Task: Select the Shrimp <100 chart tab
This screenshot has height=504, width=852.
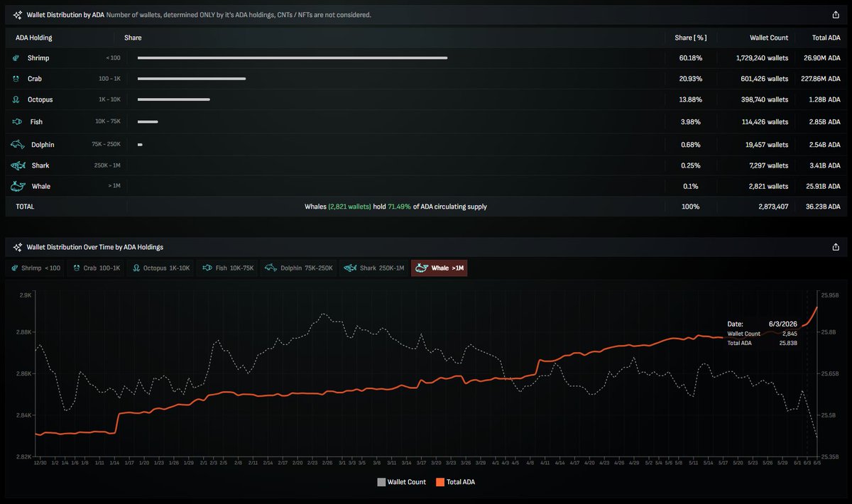Action: click(36, 268)
